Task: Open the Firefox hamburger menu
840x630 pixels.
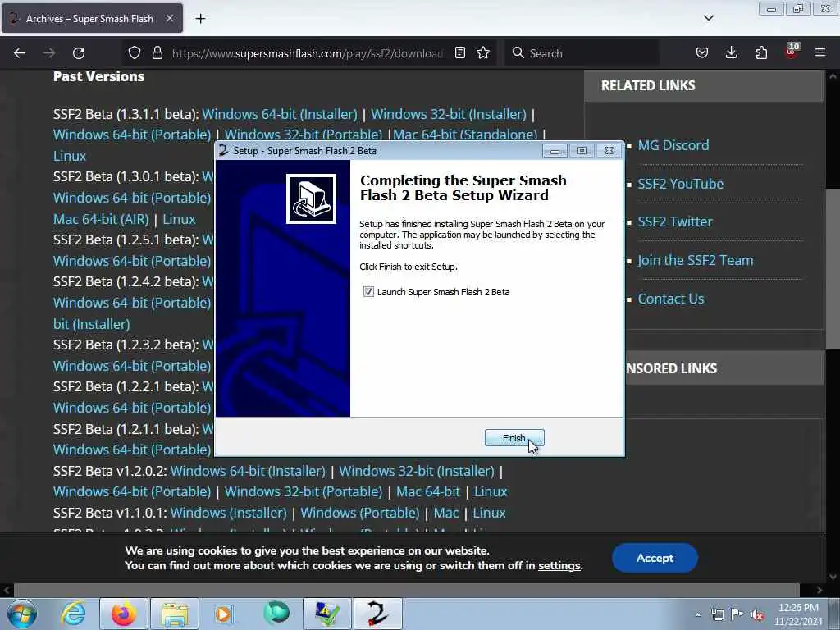Action: [x=820, y=52]
